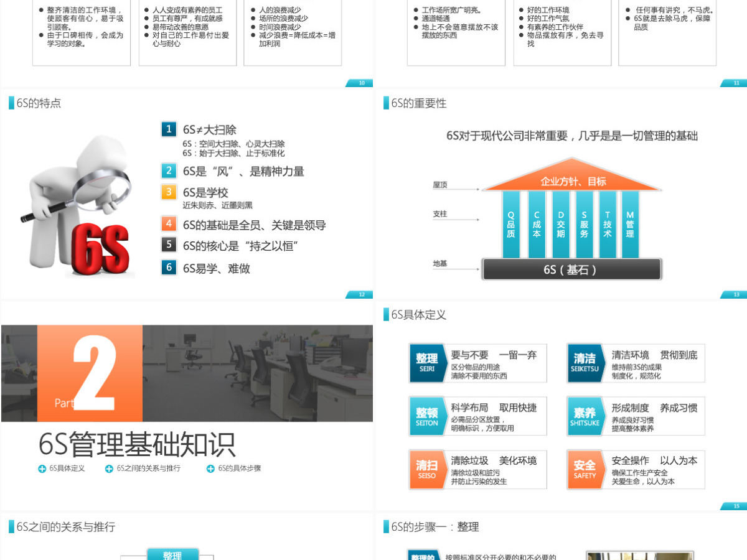This screenshot has height=560, width=747.
Task: Click the plus icon before 6S的具体步骤
Action: [210, 469]
